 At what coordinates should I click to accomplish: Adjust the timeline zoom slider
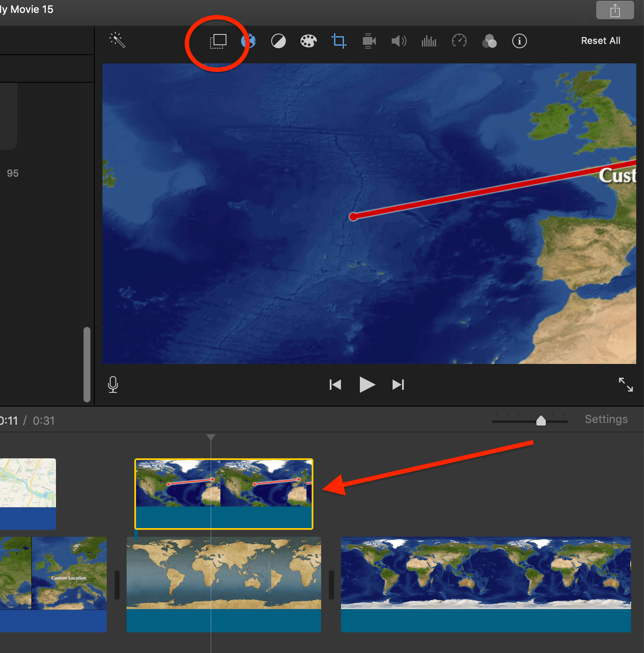[x=541, y=420]
